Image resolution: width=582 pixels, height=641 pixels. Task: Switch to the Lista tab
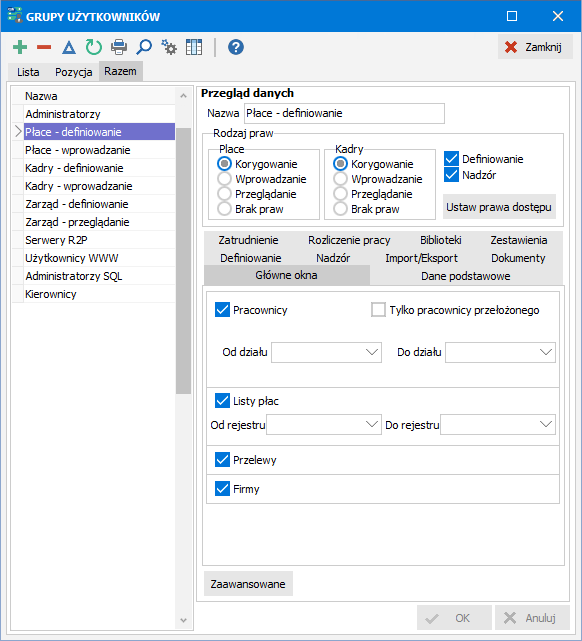coord(28,72)
